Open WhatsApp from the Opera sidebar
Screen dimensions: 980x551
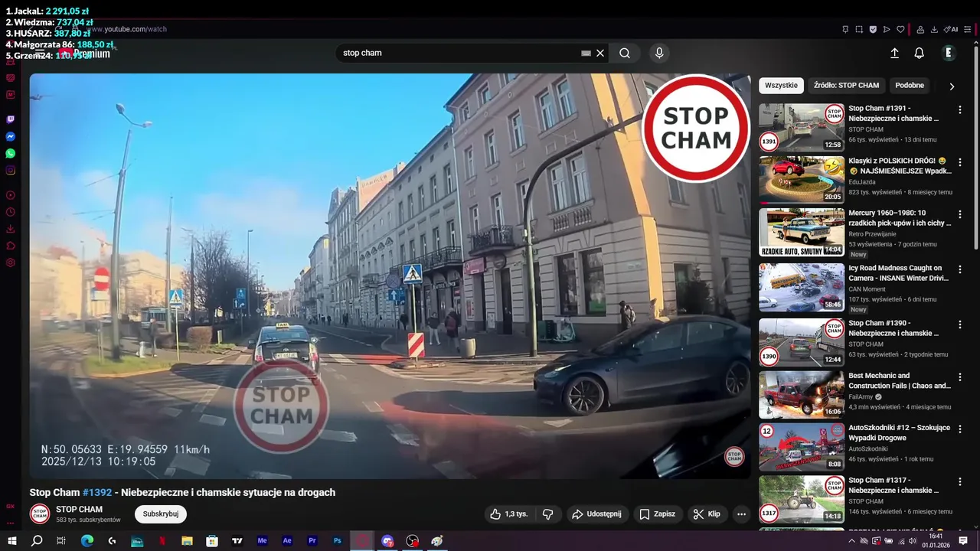(11, 153)
